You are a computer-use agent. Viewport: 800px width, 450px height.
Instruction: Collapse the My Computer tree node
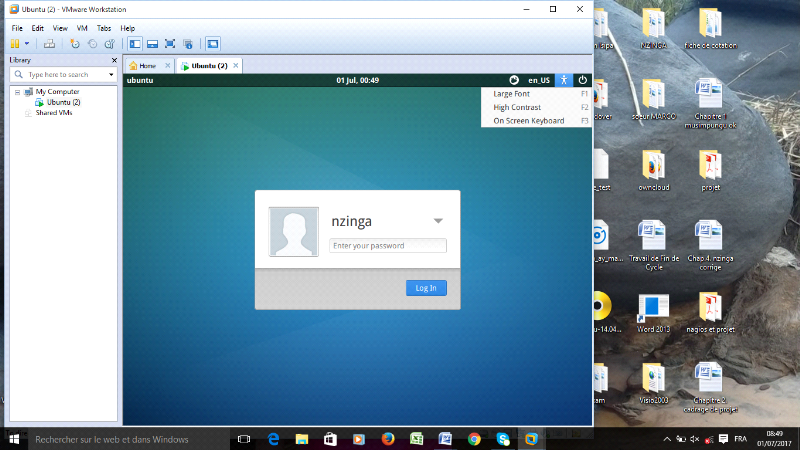(x=16, y=91)
